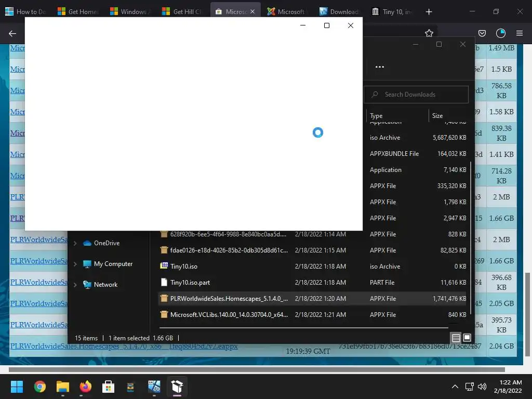Click the Explorer file list vertical scrollbar
Screen dimensions: 532x399
point(471,237)
